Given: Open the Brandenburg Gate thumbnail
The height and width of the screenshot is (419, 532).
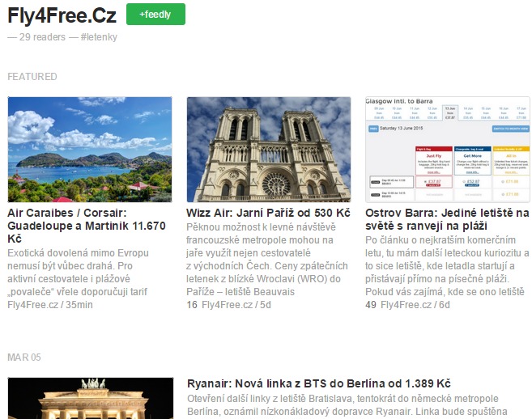Looking at the screenshot, I should 90,398.
